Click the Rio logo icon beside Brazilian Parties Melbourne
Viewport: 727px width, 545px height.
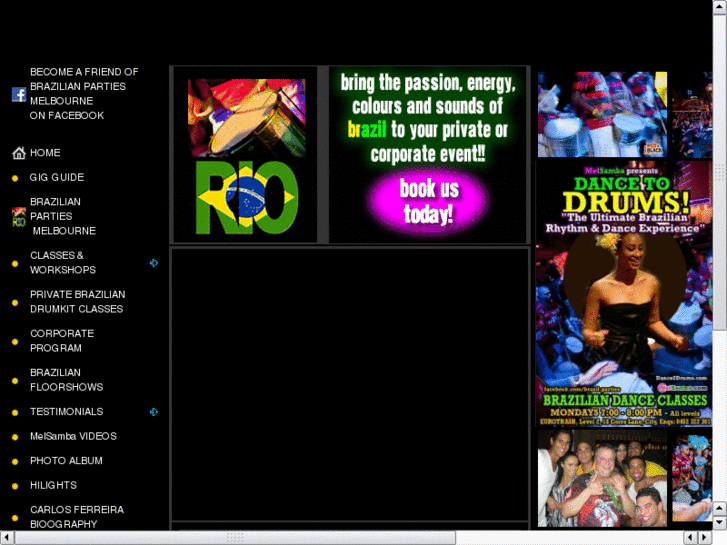(19, 217)
